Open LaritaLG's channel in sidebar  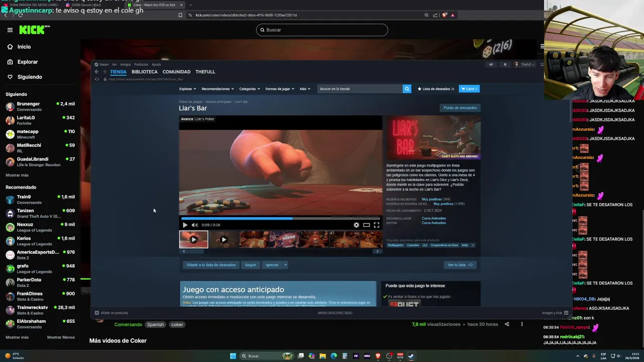(40, 120)
